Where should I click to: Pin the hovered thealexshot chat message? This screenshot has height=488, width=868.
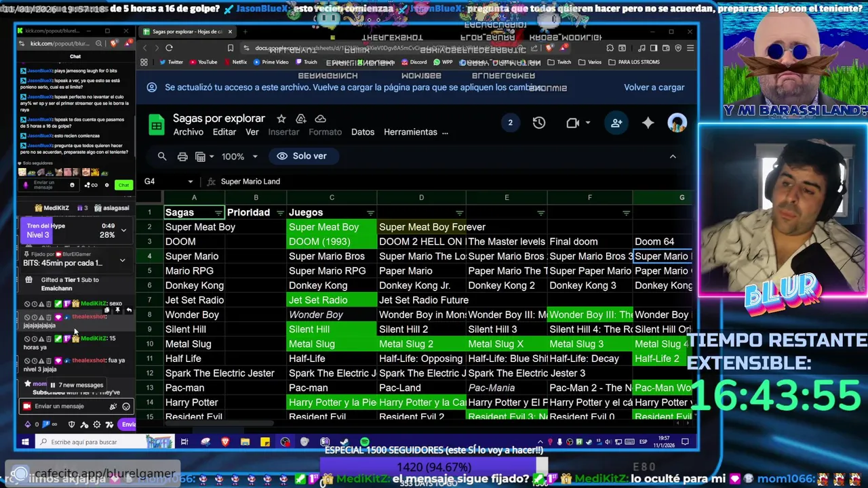point(117,310)
